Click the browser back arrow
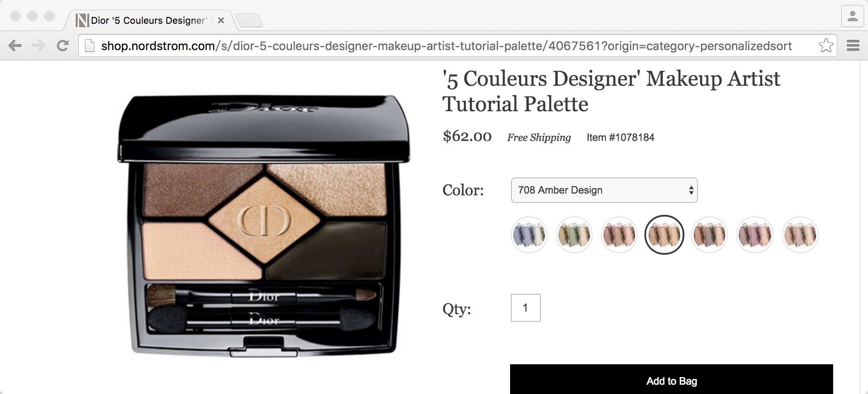This screenshot has height=394, width=868. point(15,45)
